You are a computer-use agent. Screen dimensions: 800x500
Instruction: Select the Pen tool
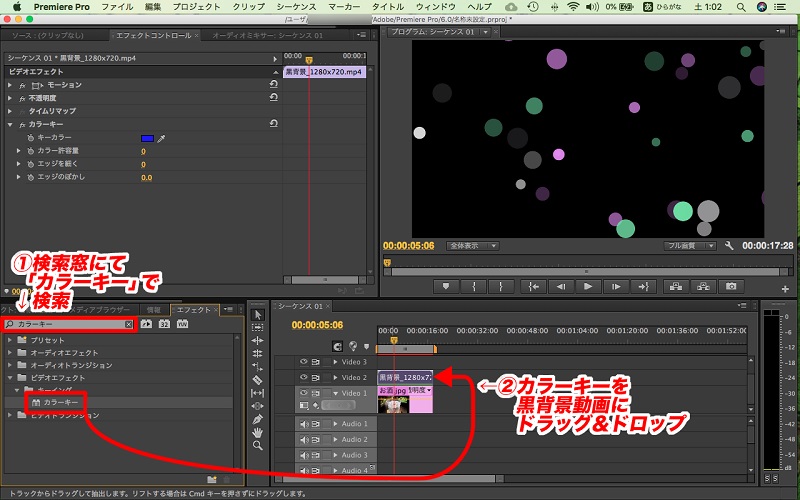(x=258, y=419)
